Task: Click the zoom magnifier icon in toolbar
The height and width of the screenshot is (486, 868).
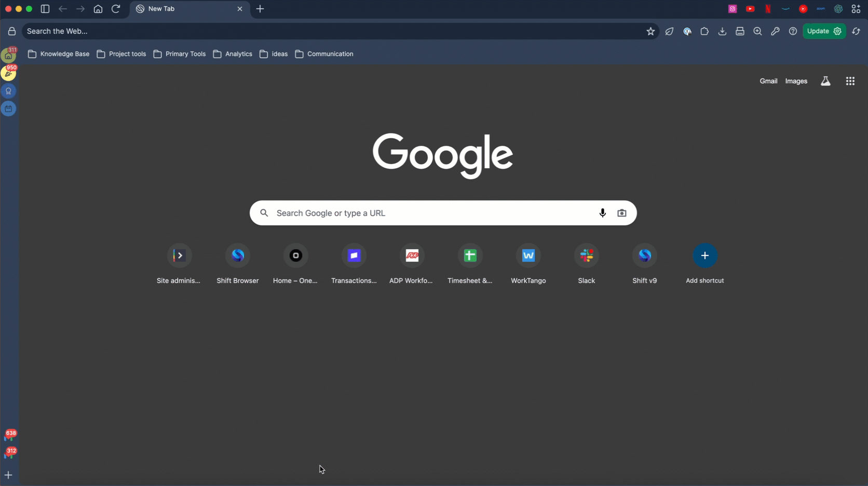Action: click(757, 31)
